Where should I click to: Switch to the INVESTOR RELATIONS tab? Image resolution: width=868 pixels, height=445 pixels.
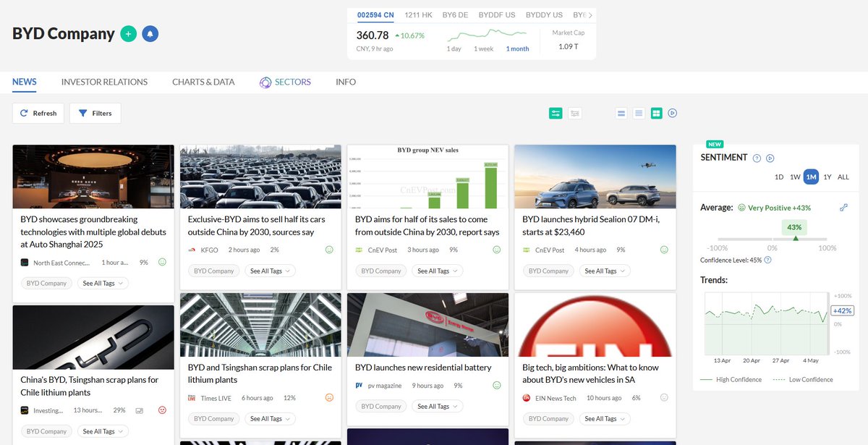tap(103, 82)
